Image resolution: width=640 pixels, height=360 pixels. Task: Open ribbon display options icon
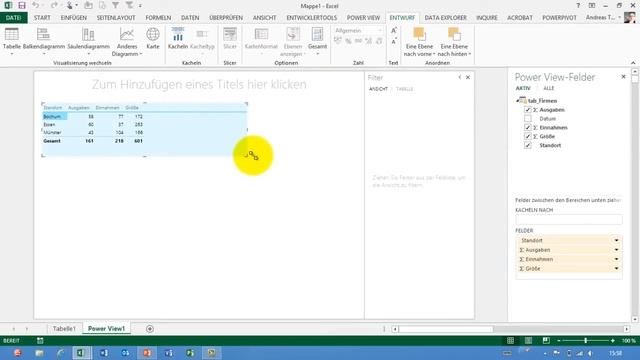[x=592, y=6]
